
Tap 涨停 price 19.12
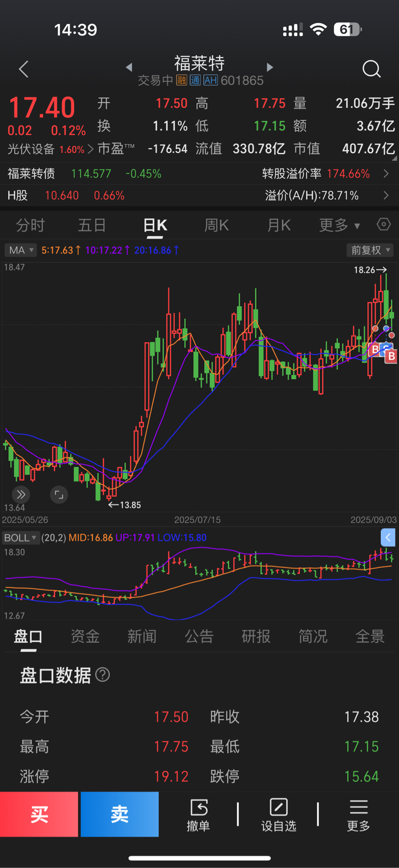coord(171,776)
